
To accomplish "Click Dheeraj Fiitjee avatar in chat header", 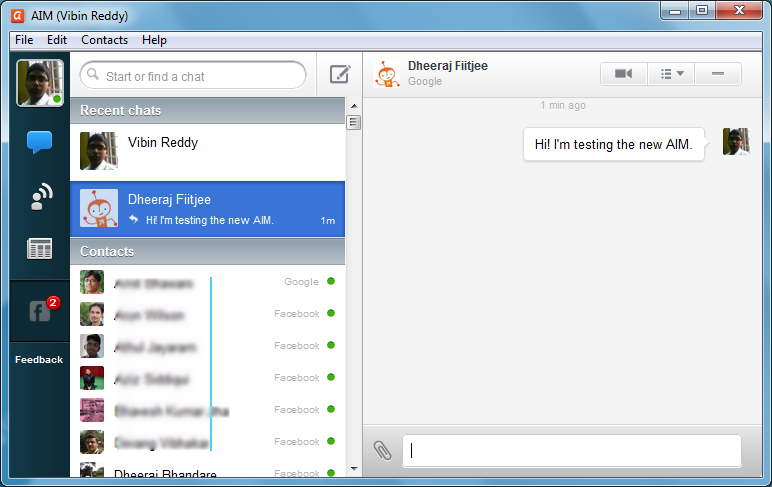I will click(x=386, y=74).
